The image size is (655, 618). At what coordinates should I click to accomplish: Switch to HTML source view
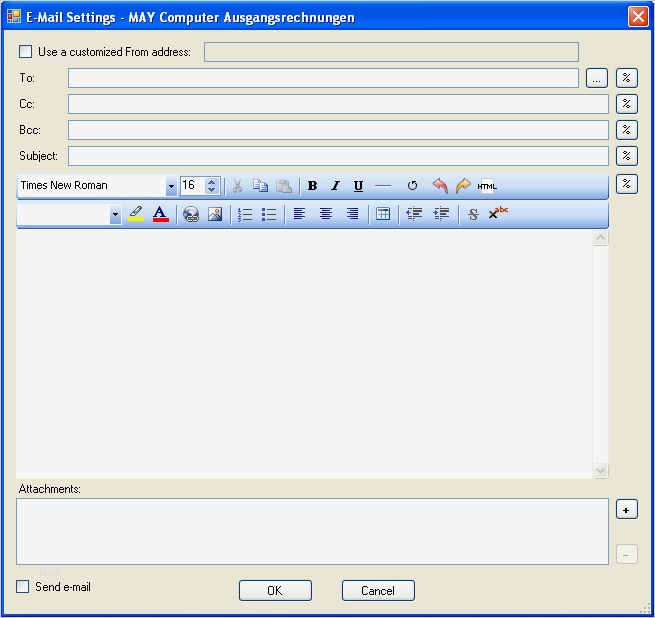487,186
